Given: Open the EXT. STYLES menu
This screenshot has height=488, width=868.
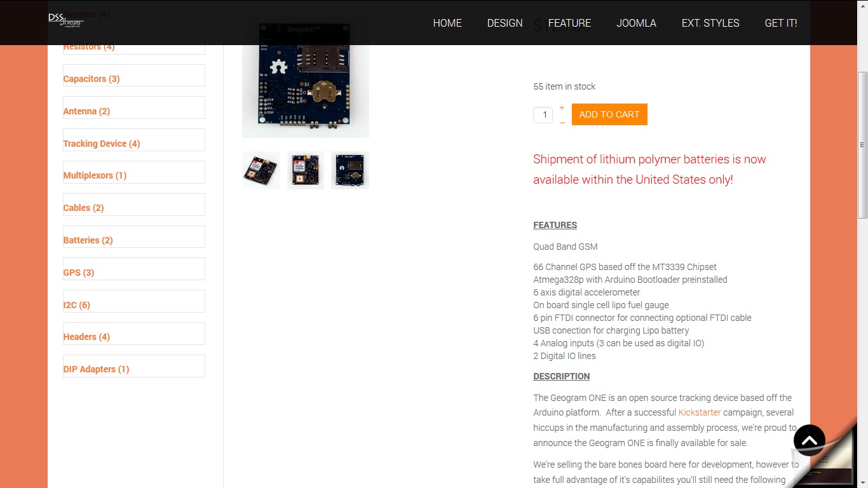Looking at the screenshot, I should [710, 23].
